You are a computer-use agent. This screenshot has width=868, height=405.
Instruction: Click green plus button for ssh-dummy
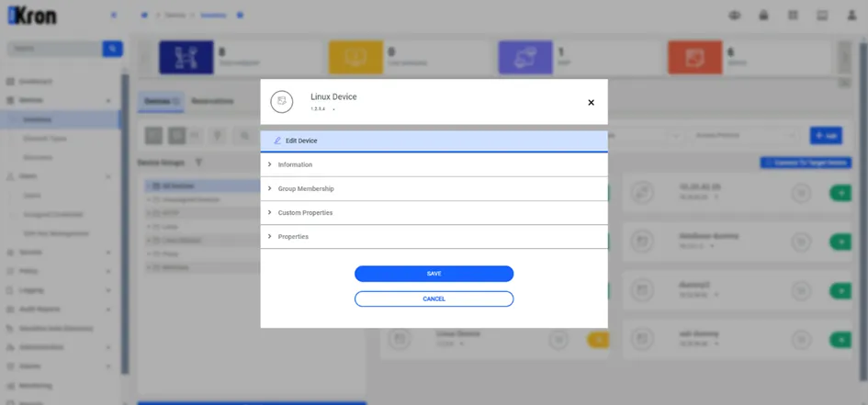click(x=840, y=339)
